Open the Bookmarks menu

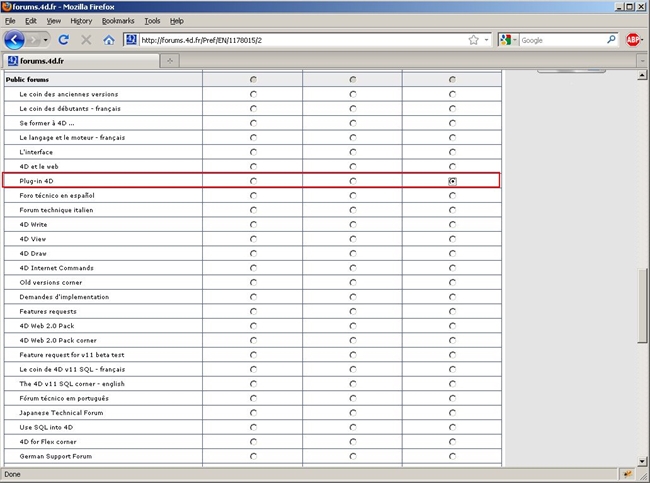(117, 20)
